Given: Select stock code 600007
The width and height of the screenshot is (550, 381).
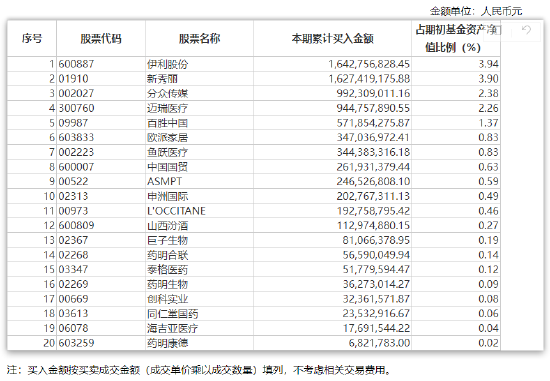Looking at the screenshot, I should click(x=76, y=167).
